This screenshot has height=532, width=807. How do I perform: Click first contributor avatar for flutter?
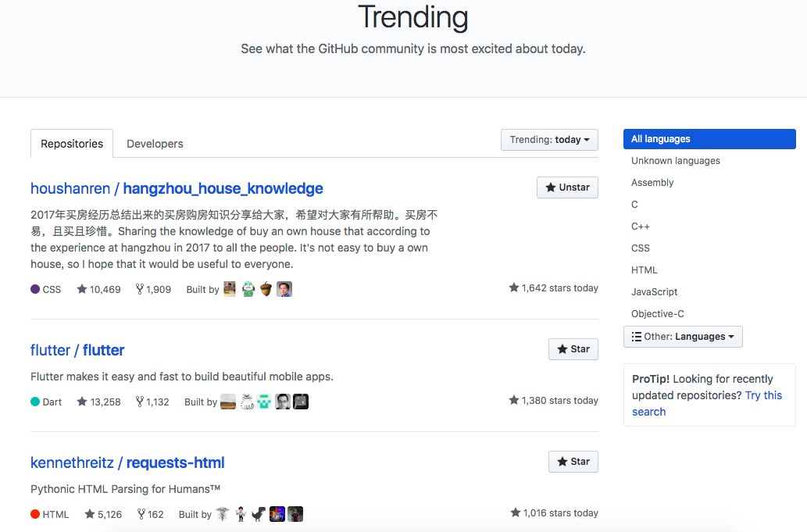228,402
